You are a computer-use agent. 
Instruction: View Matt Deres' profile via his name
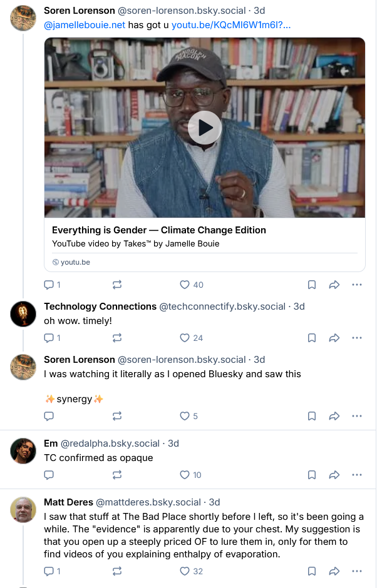(68, 502)
